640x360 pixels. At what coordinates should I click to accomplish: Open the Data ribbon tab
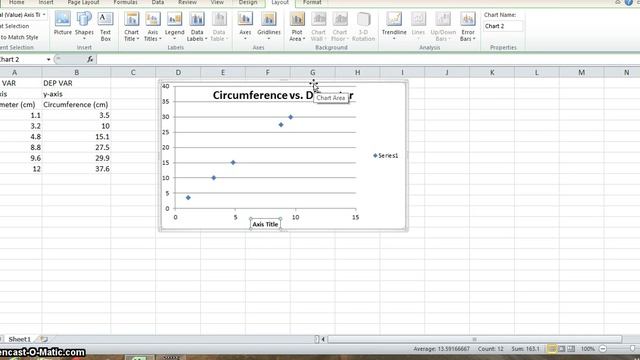(158, 2)
